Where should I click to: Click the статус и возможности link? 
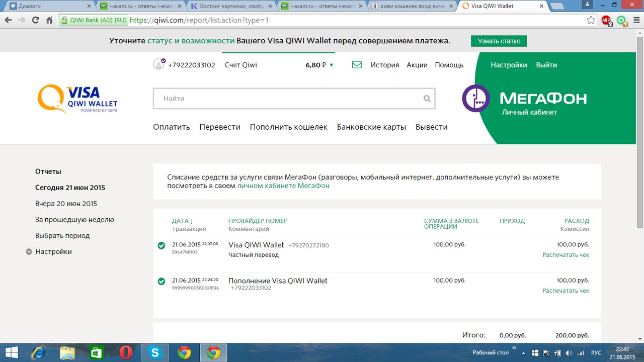point(191,41)
